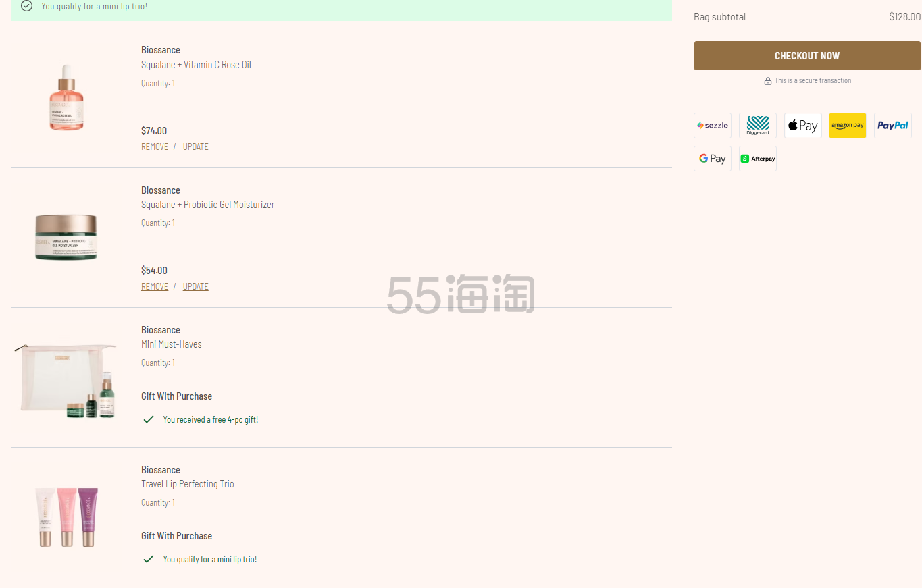Click Quantity: 1 under Gel Moisturizer
This screenshot has width=922, height=588.
coord(158,223)
